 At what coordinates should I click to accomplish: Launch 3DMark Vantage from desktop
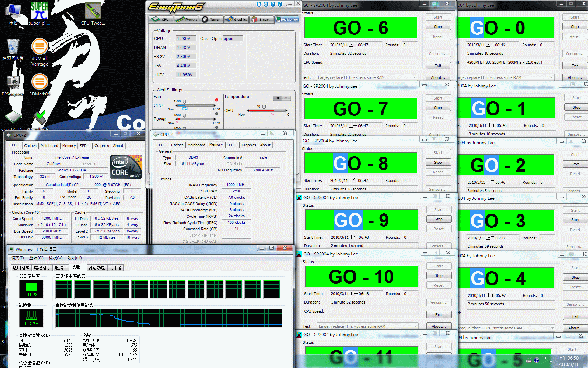point(40,52)
